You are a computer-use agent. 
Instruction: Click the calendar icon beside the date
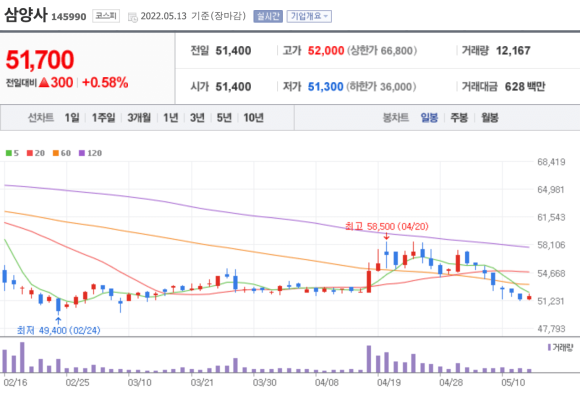(132, 17)
